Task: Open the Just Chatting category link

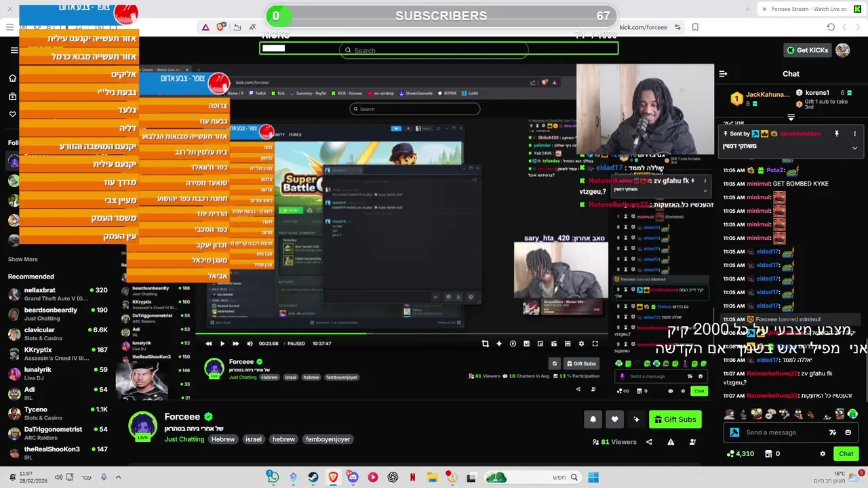Action: [184, 439]
